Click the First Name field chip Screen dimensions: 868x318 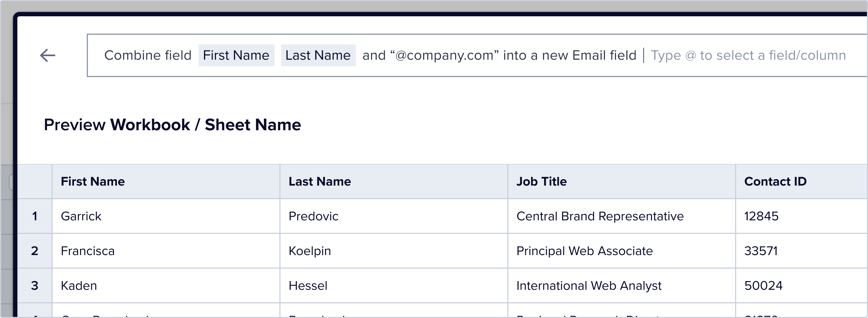tap(236, 55)
